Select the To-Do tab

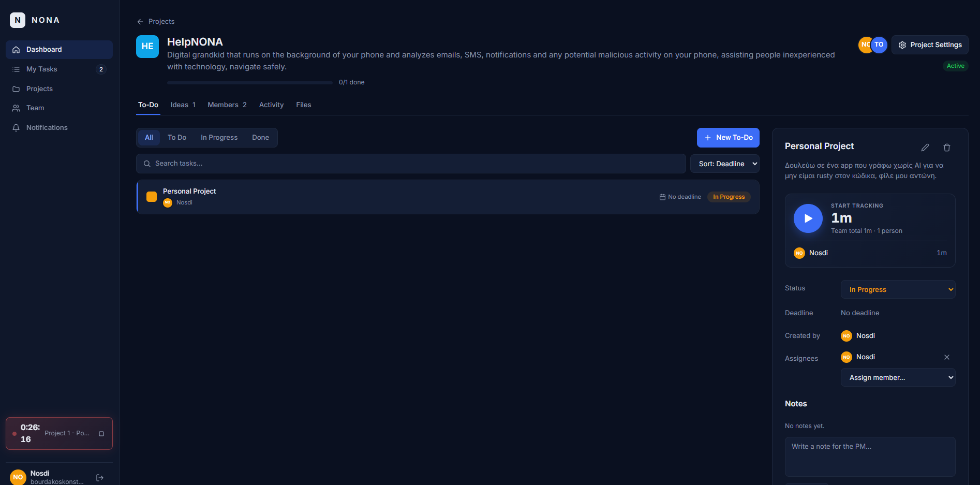pos(148,105)
